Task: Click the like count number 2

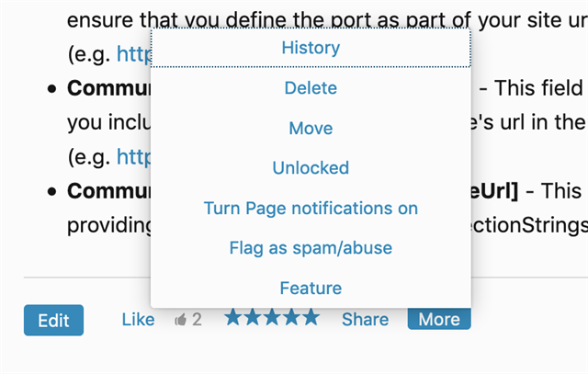Action: pos(198,320)
